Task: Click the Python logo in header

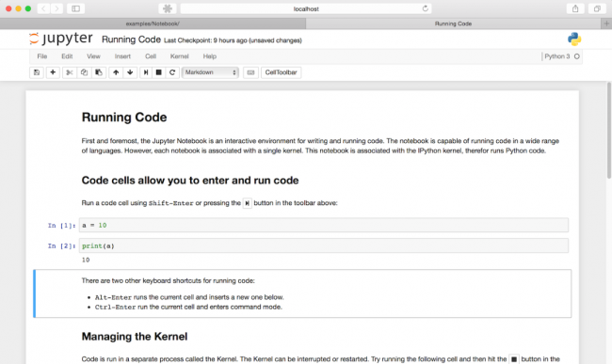Action: [x=574, y=39]
